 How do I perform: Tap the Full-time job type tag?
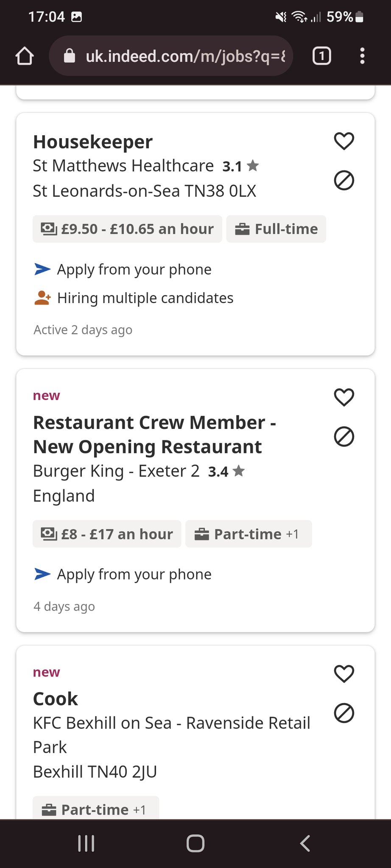[276, 229]
